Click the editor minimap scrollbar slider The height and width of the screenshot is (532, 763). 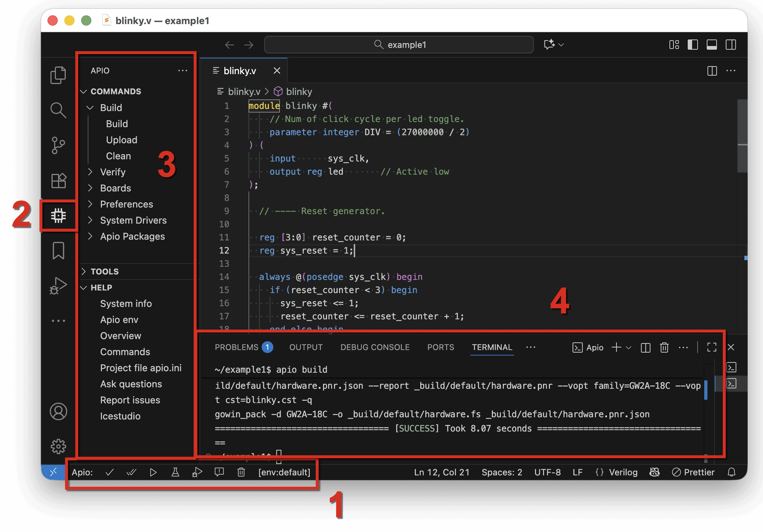[x=742, y=135]
